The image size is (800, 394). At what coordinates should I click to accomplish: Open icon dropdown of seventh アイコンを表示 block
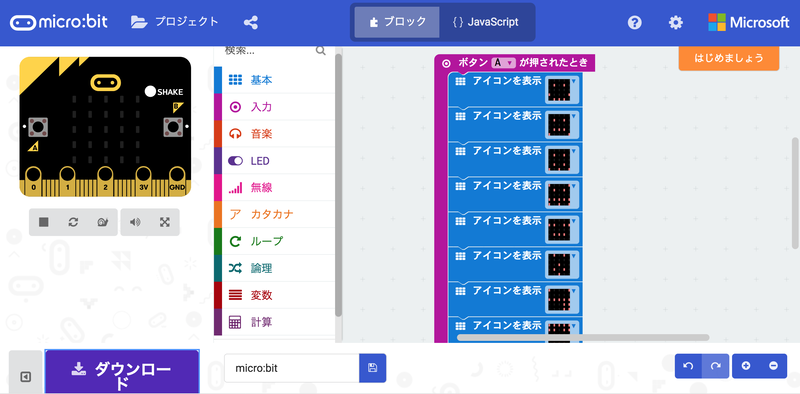[x=562, y=300]
